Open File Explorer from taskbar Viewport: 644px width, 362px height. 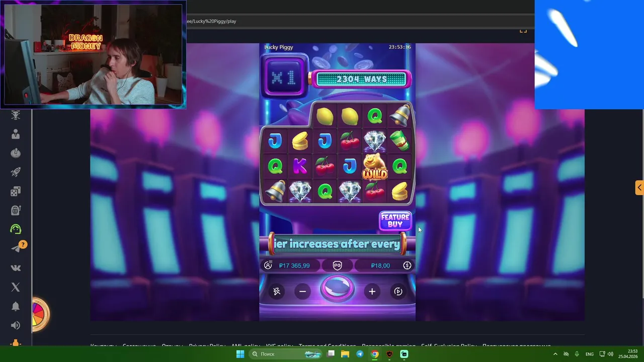click(x=345, y=354)
